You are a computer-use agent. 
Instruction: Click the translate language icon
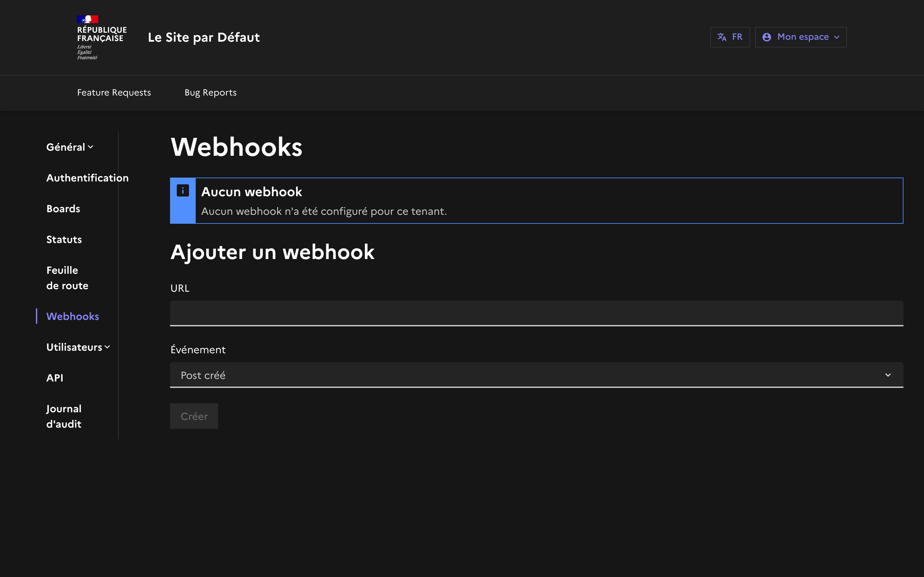click(722, 37)
